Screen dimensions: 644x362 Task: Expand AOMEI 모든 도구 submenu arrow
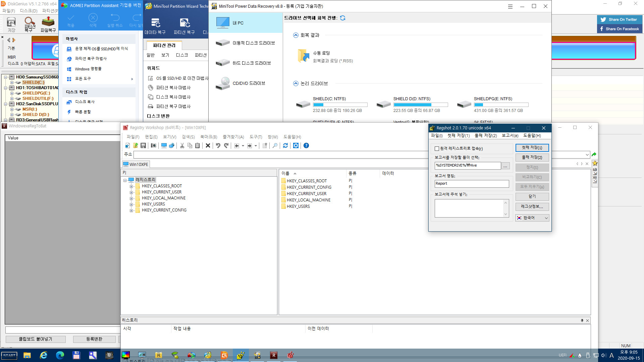click(x=132, y=79)
